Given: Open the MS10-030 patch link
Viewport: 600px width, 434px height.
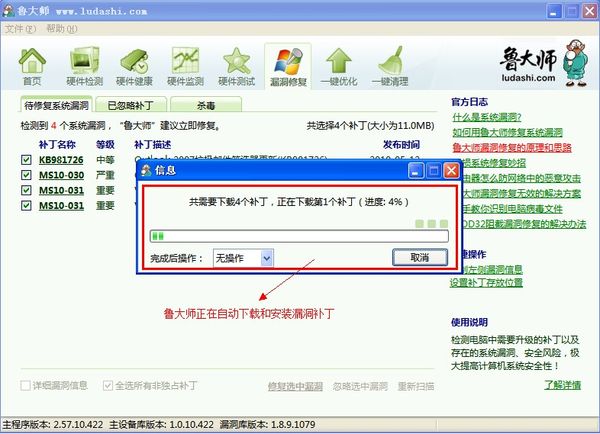Looking at the screenshot, I should tap(62, 175).
